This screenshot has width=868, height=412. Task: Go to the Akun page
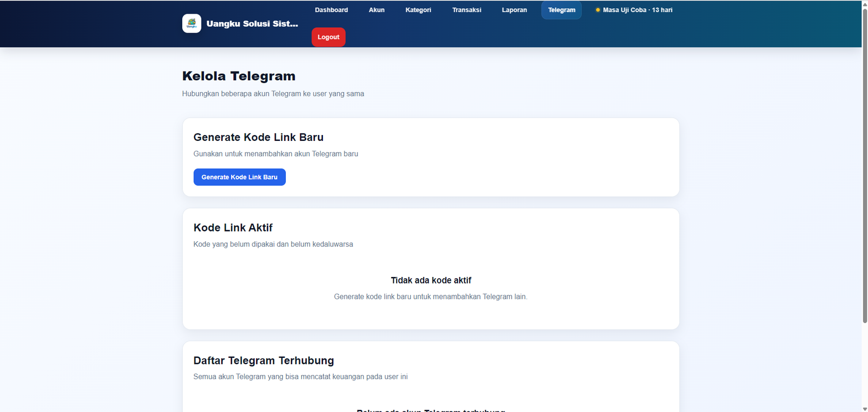pos(376,10)
